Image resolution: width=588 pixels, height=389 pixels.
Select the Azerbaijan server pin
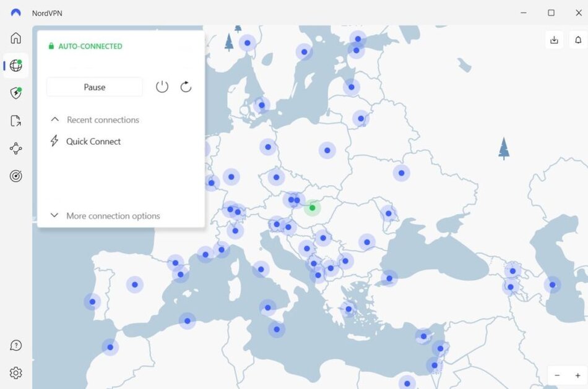[x=552, y=285]
